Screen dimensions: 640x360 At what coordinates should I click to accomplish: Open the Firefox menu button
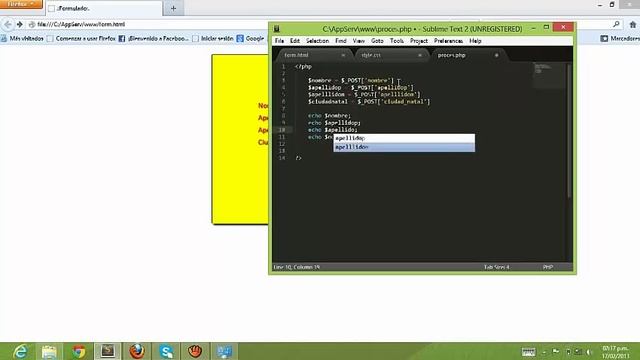(x=21, y=4)
